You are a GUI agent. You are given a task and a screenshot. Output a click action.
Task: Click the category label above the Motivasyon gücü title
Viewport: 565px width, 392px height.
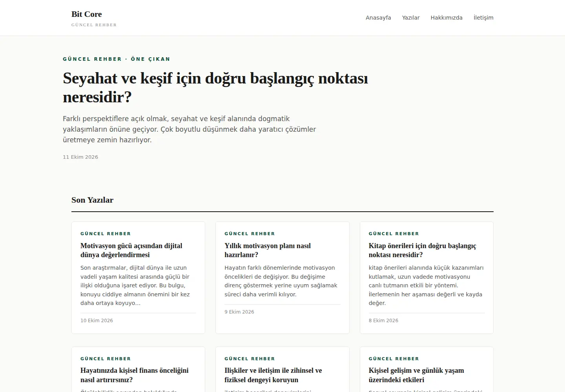106,234
